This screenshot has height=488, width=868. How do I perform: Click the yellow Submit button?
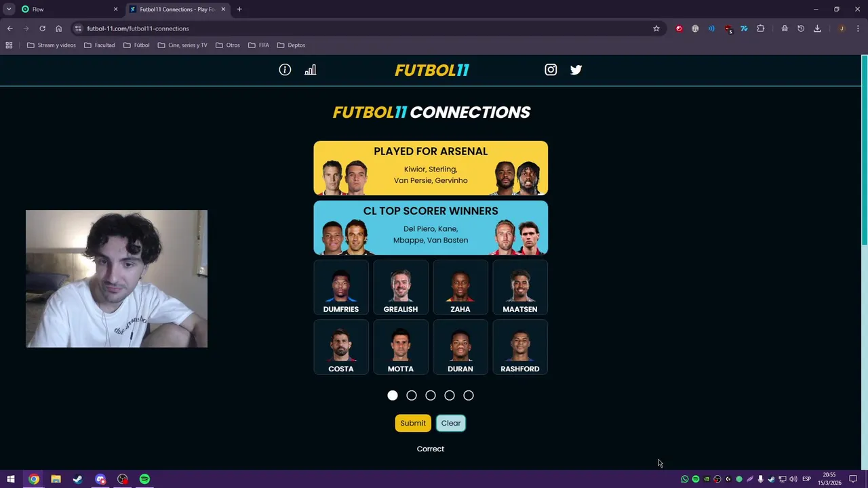tap(413, 423)
